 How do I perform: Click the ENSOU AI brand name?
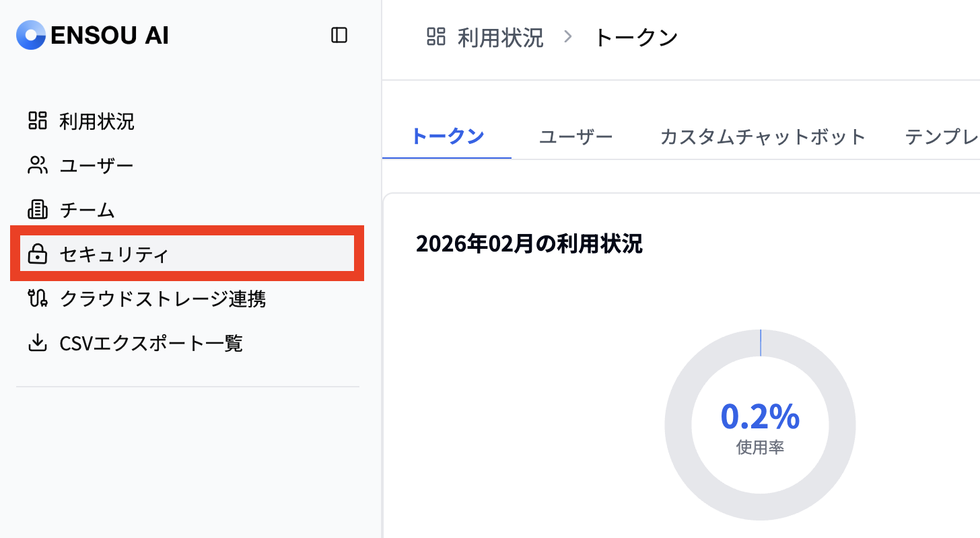tap(110, 36)
